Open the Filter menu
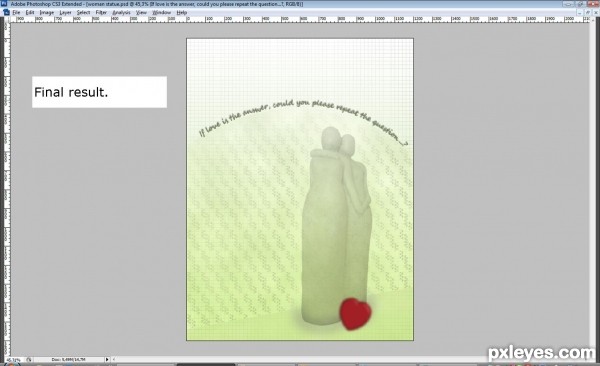Screen dimensions: 600x366 click(x=101, y=13)
